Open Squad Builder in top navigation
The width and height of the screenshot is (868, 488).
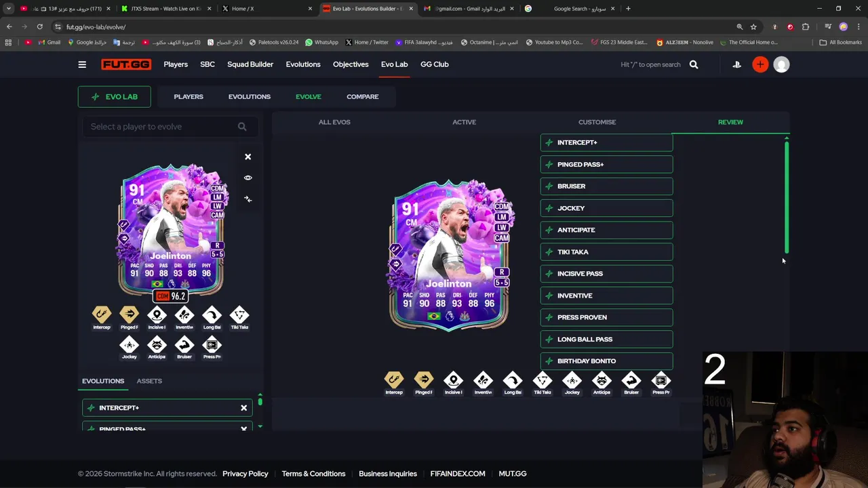click(250, 64)
